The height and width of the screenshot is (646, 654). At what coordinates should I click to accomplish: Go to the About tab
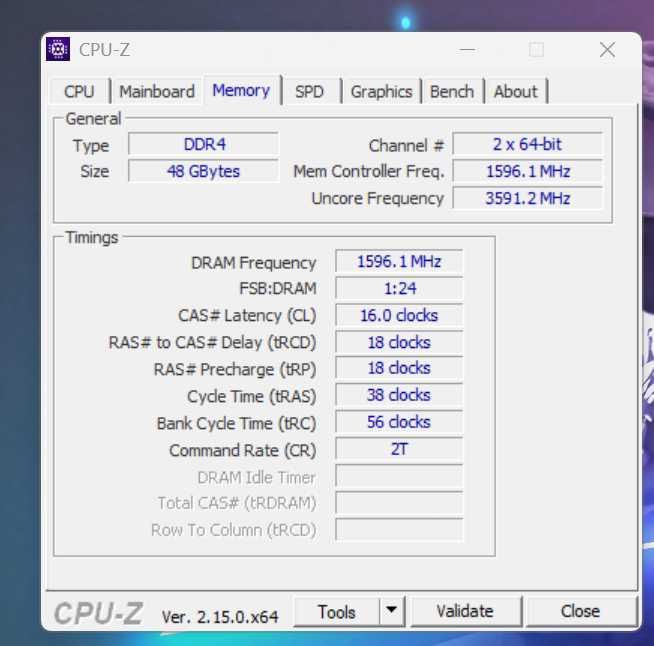pyautogui.click(x=516, y=91)
